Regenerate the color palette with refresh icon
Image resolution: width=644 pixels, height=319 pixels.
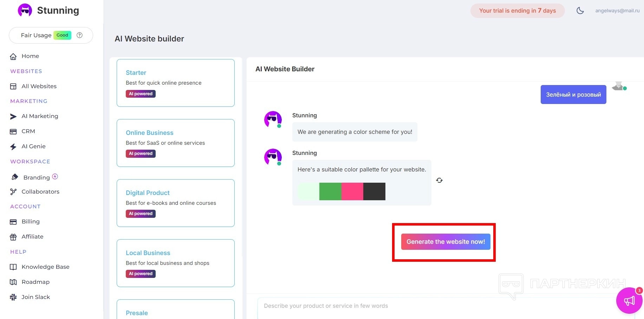point(440,180)
